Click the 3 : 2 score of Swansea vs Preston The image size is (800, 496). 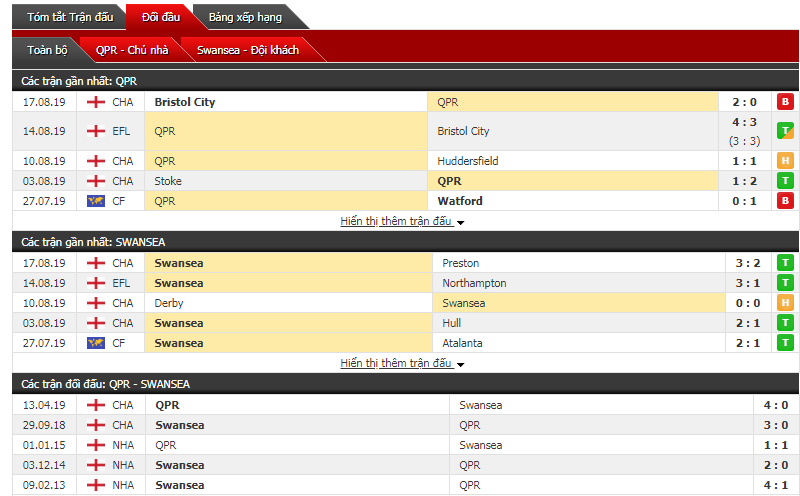coord(748,263)
